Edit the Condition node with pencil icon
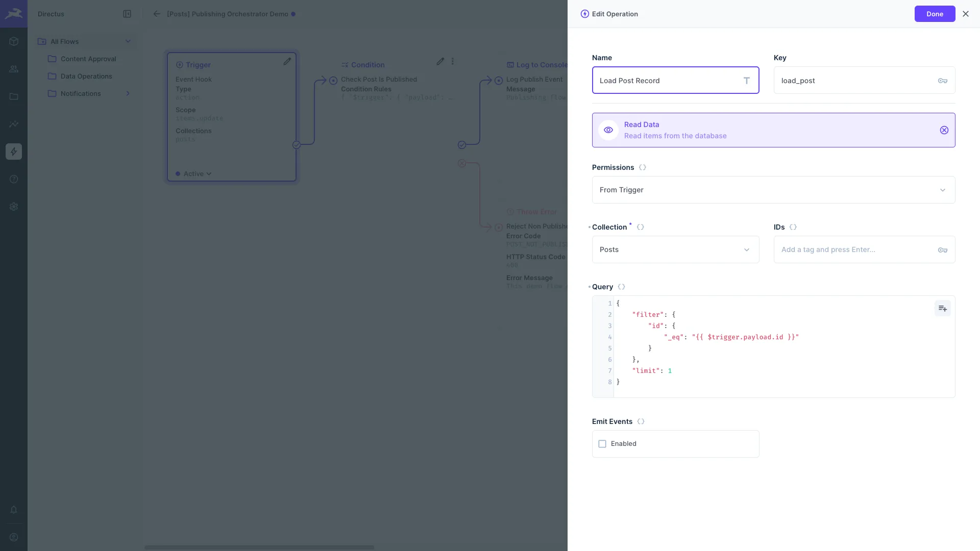This screenshot has width=980, height=551. point(440,61)
